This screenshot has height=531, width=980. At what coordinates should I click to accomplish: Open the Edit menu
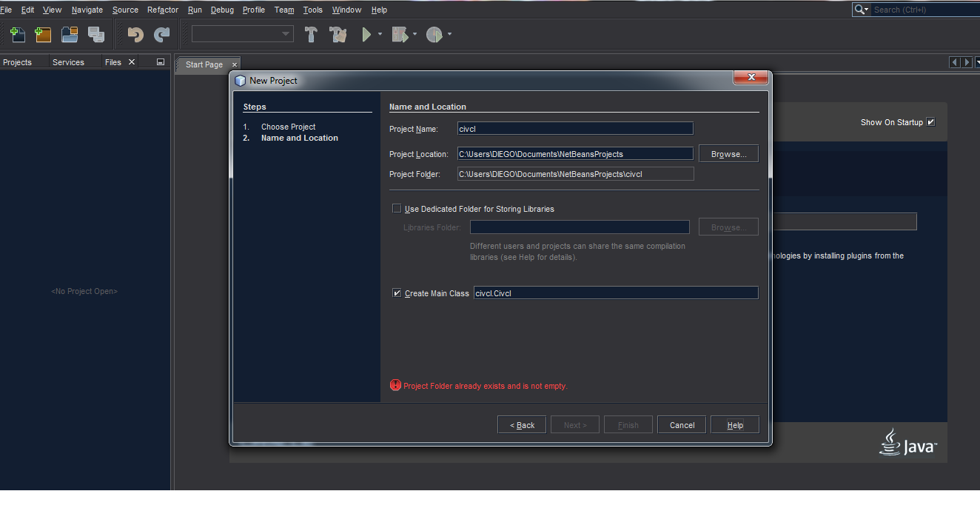[x=27, y=10]
